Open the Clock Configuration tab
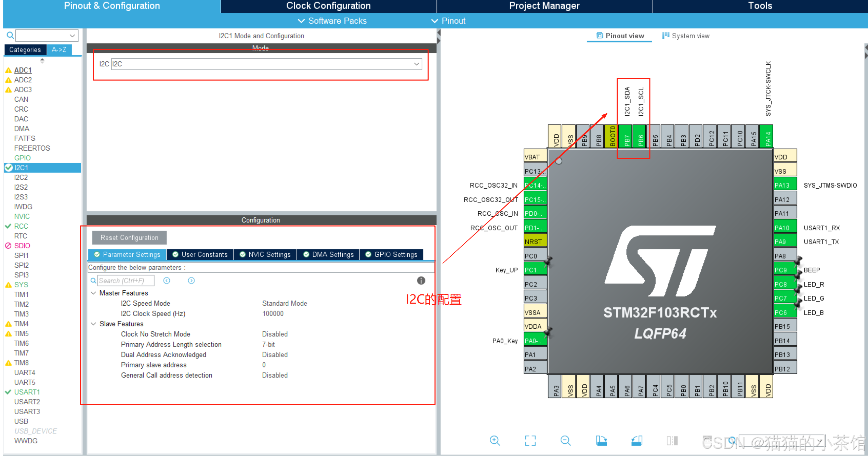Screen dimensions: 868x457 click(328, 6)
